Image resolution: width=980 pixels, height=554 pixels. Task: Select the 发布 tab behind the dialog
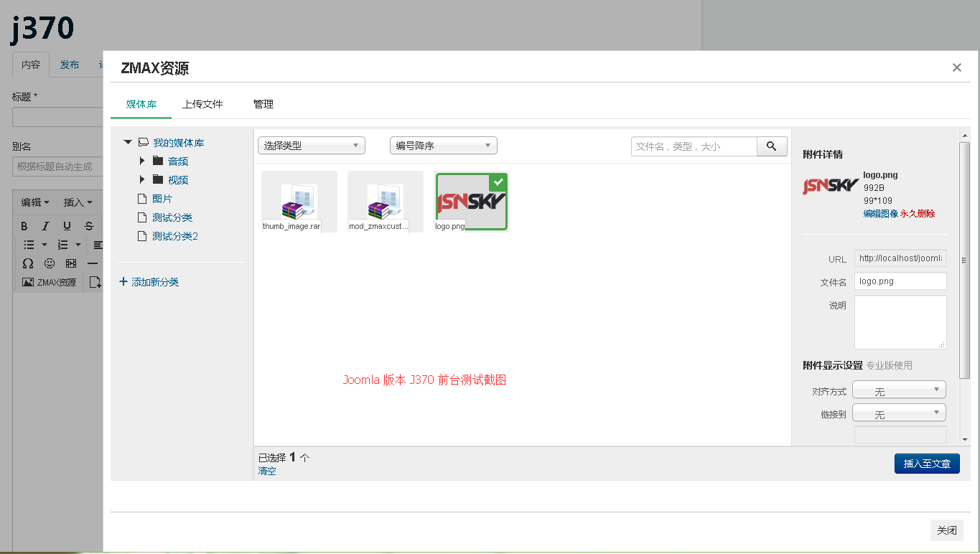pyautogui.click(x=70, y=65)
